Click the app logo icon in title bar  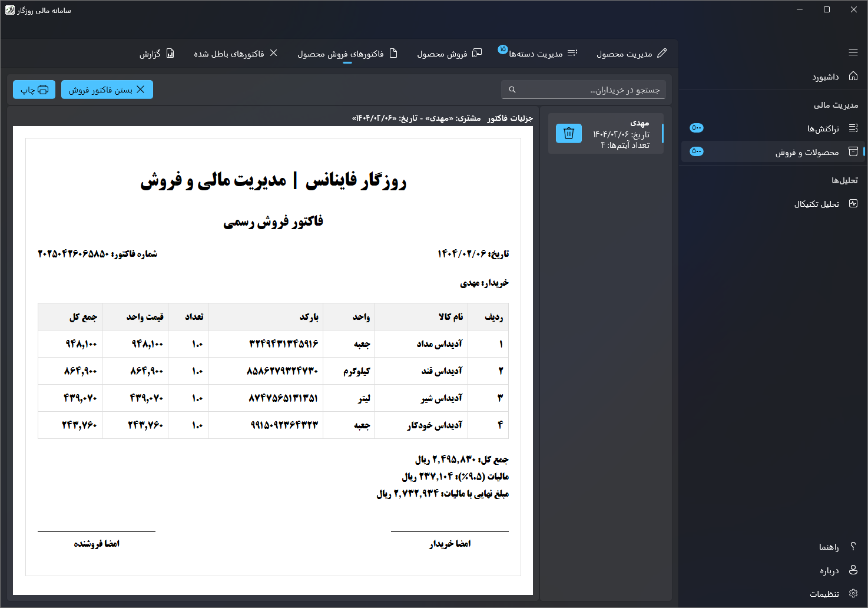click(x=10, y=10)
